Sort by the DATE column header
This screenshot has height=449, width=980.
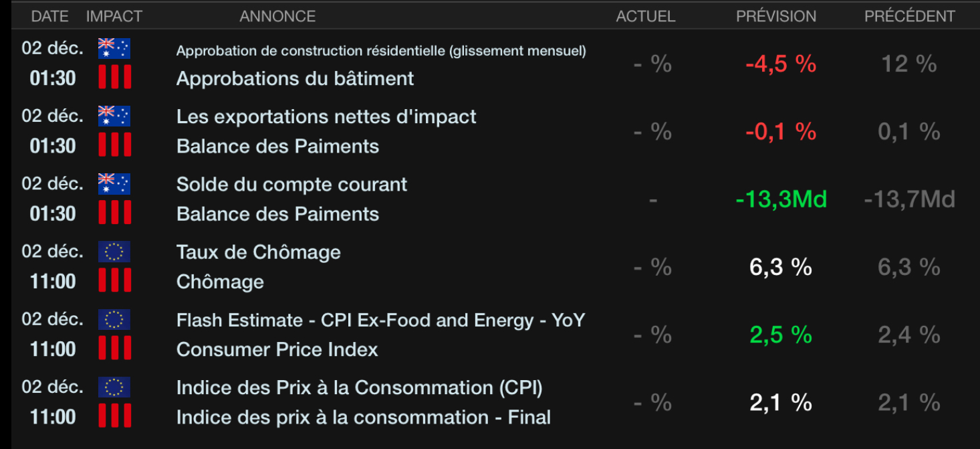pos(50,16)
